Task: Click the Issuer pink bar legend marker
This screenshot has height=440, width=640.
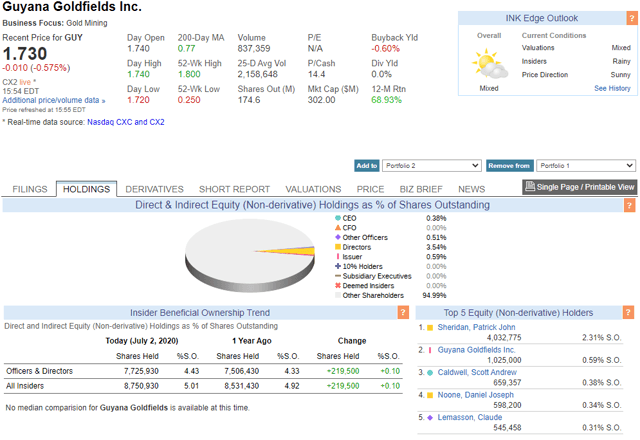Action: click(x=338, y=256)
